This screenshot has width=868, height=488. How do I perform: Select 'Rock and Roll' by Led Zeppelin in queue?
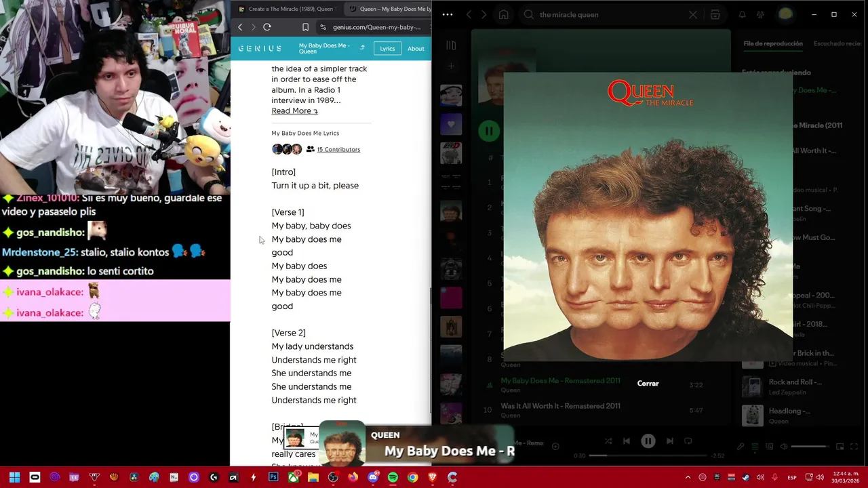pos(797,386)
